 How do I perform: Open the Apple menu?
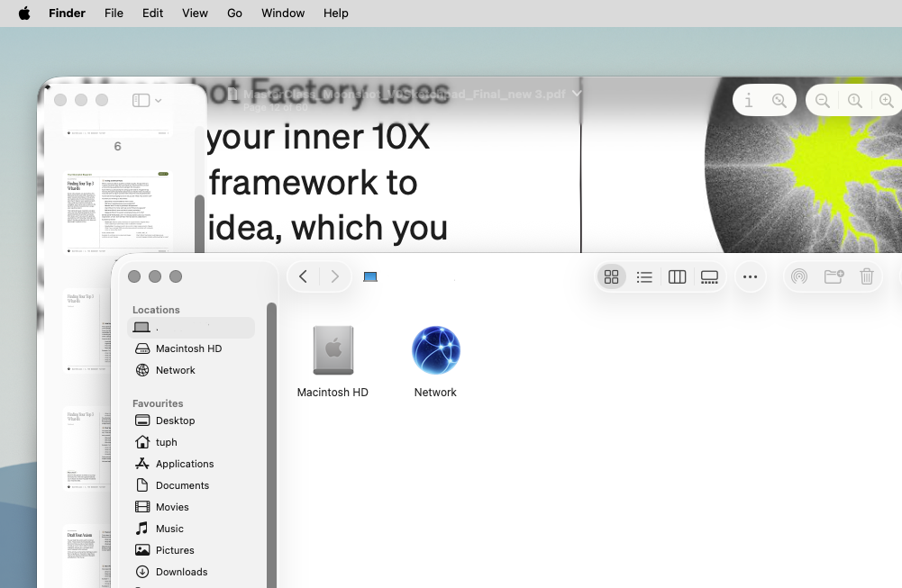pos(24,13)
